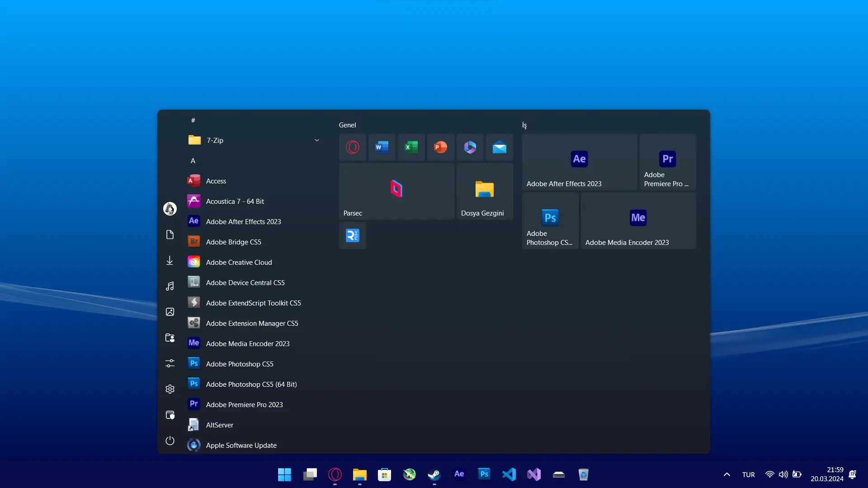This screenshot has height=488, width=868.
Task: Open Downloads from the Start sidebar
Action: (170, 260)
